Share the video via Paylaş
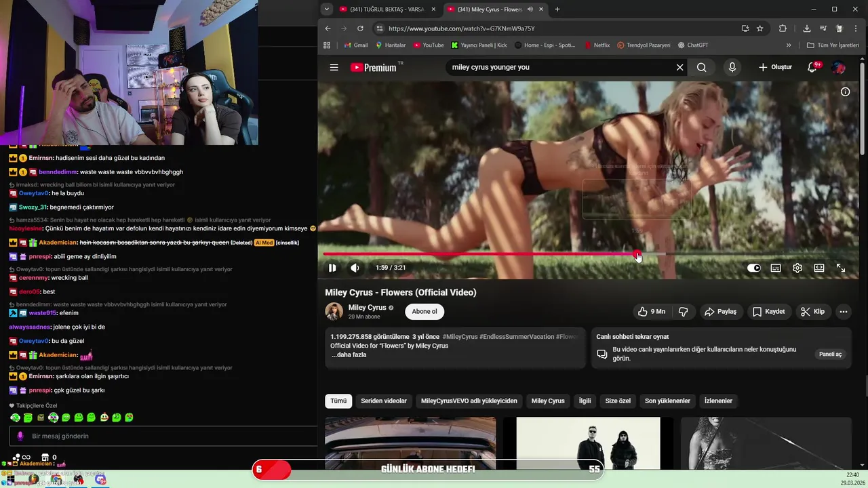Screen dimensions: 868x488 pyautogui.click(x=720, y=312)
